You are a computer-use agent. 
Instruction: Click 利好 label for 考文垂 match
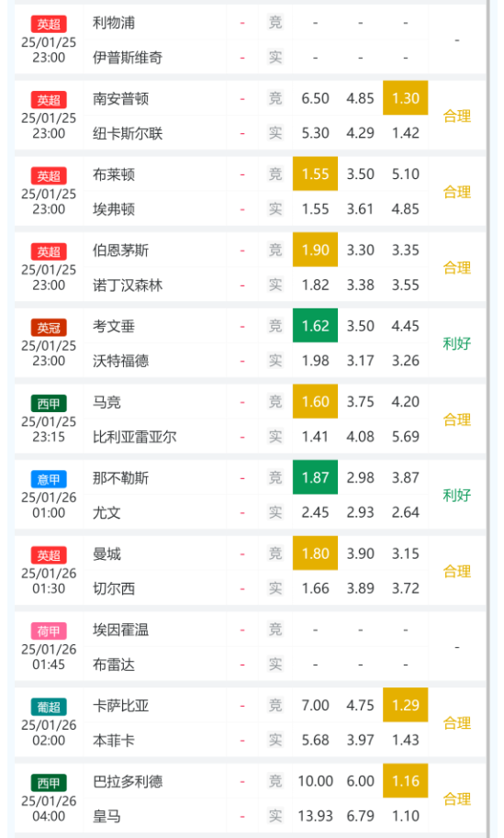tap(457, 343)
